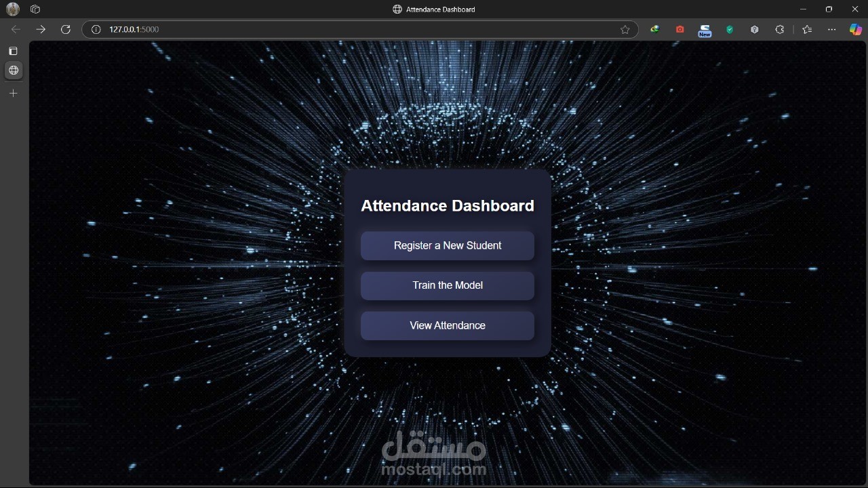
Task: Open the Extensions puzzle-piece icon
Action: pos(779,29)
